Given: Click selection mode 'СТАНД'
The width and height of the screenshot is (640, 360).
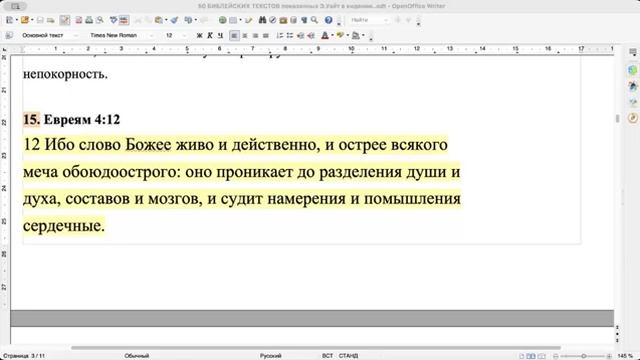Looking at the screenshot, I should point(348,356).
